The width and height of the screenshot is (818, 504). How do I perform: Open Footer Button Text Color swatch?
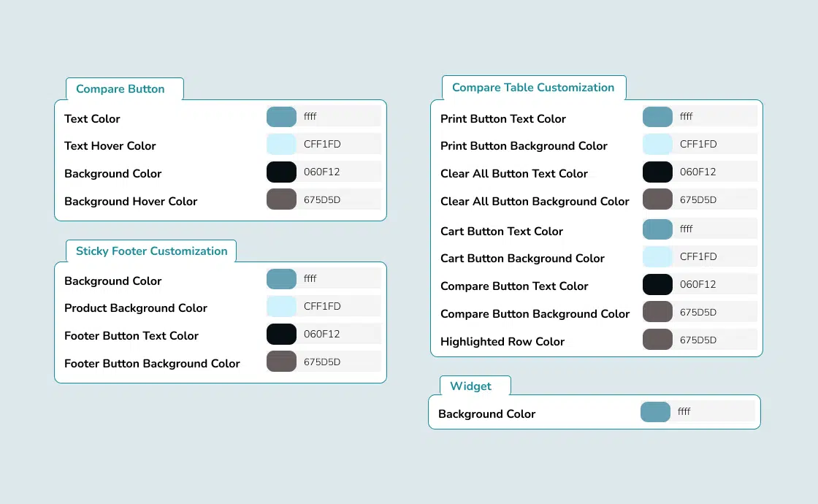pyautogui.click(x=281, y=335)
